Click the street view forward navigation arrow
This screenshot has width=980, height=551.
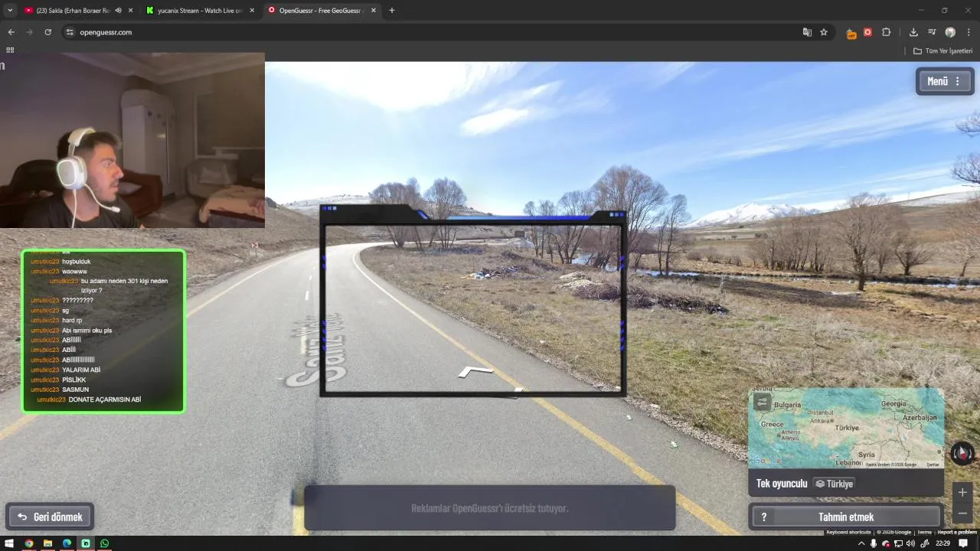475,372
